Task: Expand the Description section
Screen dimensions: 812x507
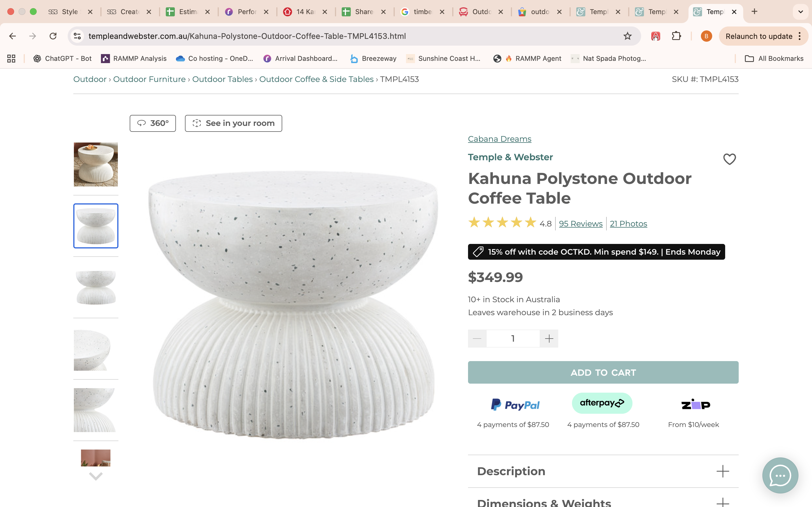Action: [x=722, y=471]
